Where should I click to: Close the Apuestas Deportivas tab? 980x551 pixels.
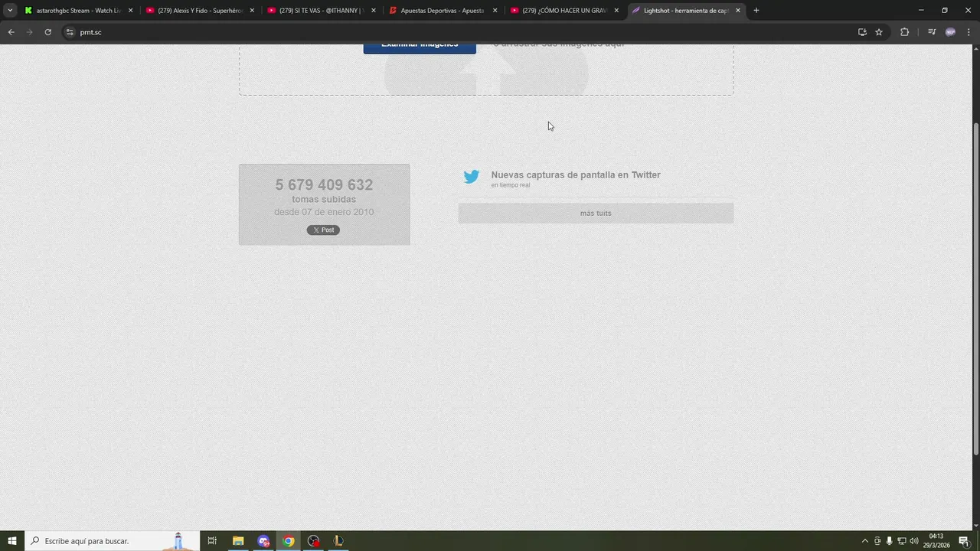pos(495,11)
